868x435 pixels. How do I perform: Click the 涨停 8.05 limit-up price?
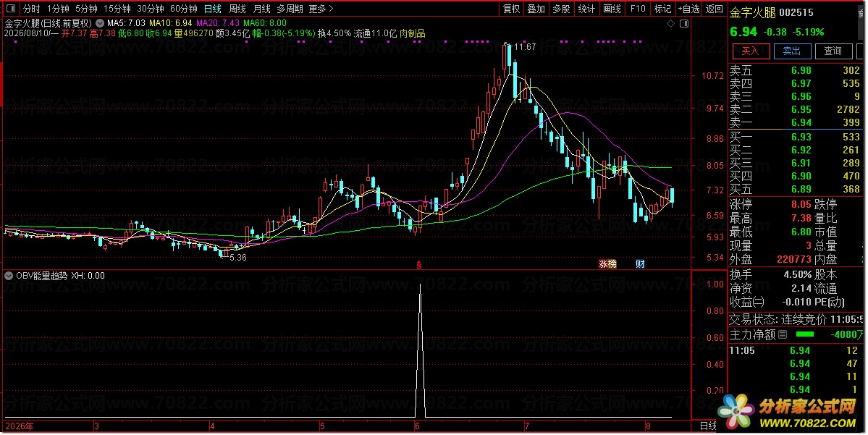tap(801, 204)
